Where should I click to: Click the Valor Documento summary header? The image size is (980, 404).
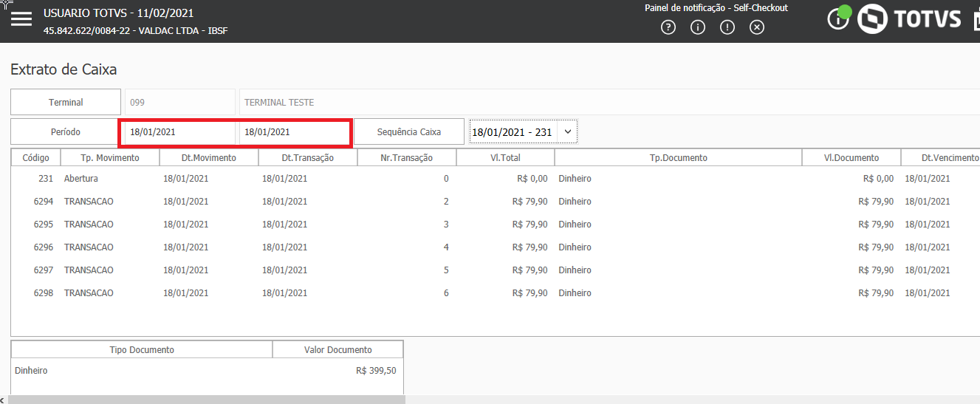[338, 349]
